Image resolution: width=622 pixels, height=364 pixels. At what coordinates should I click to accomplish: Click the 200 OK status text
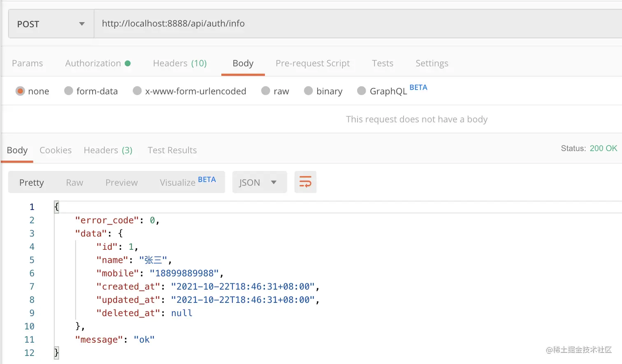(x=603, y=148)
